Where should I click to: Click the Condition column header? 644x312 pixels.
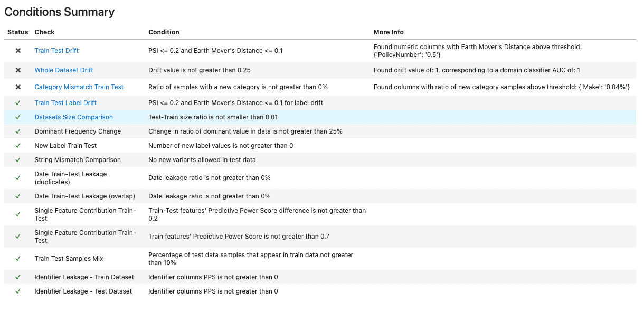(x=164, y=32)
